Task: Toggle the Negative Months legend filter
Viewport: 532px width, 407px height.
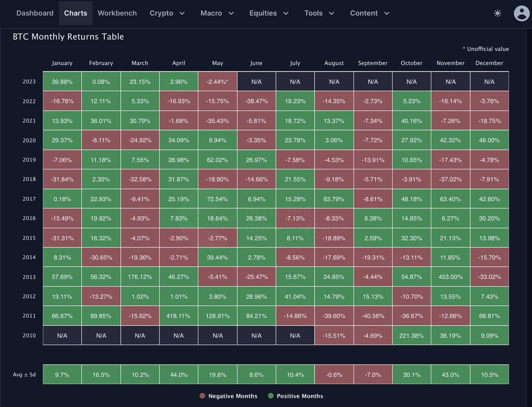Action: point(228,396)
